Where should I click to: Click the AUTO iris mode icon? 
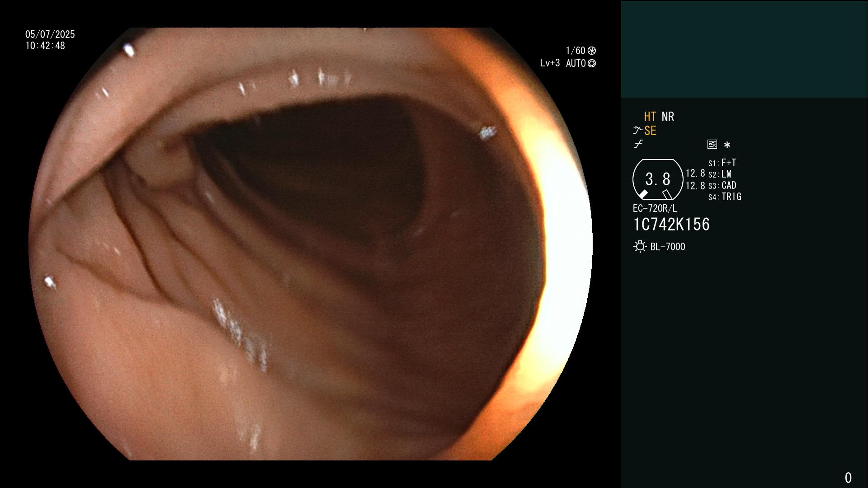click(592, 63)
